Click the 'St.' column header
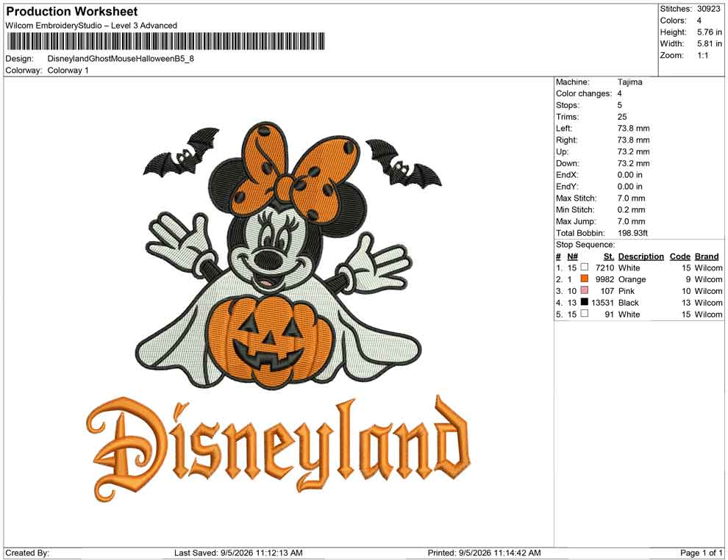Screen dimensions: 728x560 click(x=608, y=256)
